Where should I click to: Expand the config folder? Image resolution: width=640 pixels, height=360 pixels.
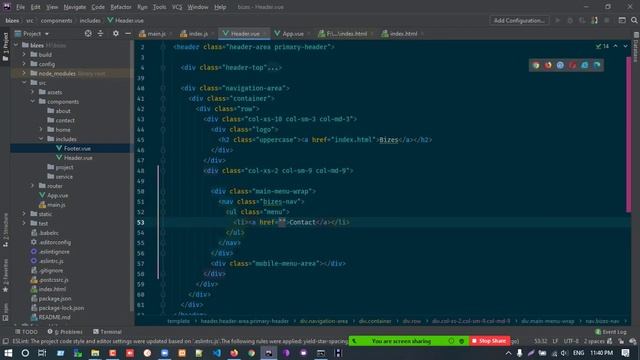click(x=24, y=64)
